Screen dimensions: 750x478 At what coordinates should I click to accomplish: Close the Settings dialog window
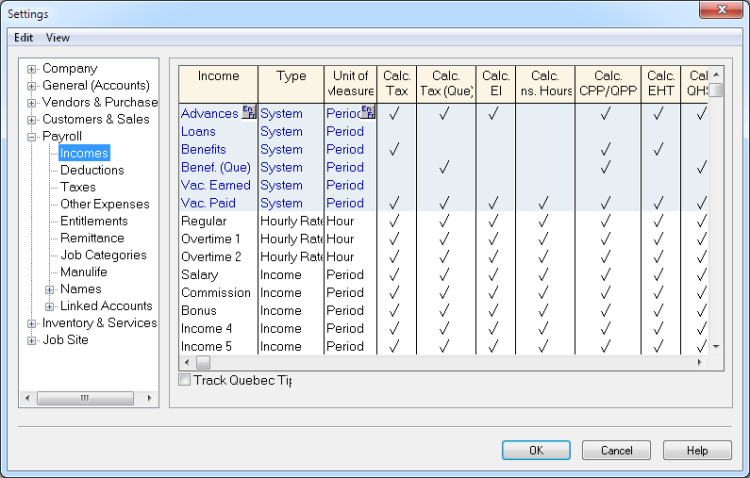[720, 13]
